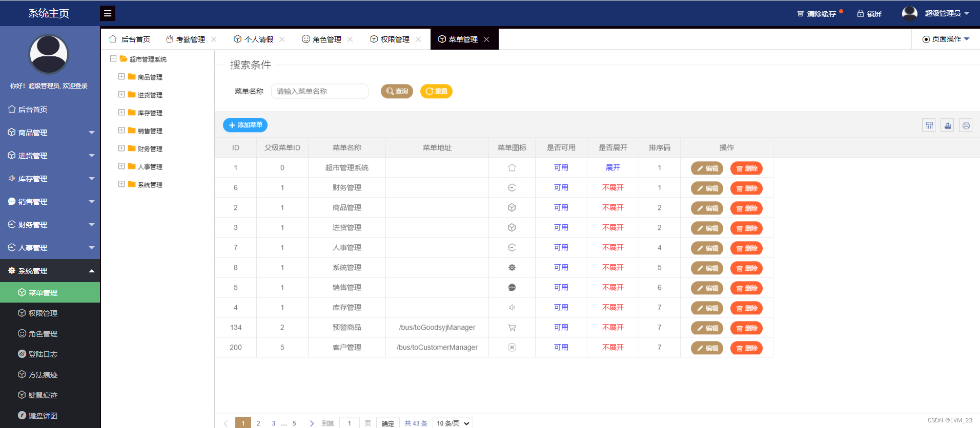This screenshot has width=980, height=428.
Task: Expand the 财务管理 tree node
Action: tap(121, 148)
